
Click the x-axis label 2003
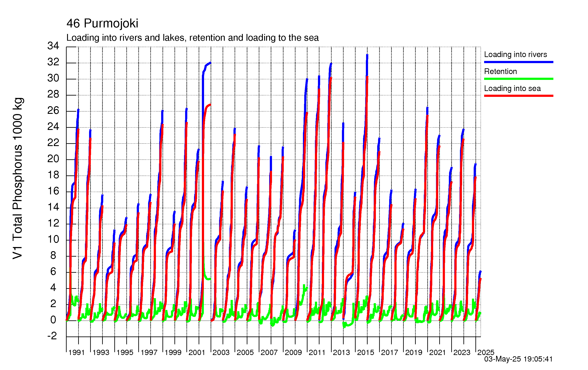221,352
